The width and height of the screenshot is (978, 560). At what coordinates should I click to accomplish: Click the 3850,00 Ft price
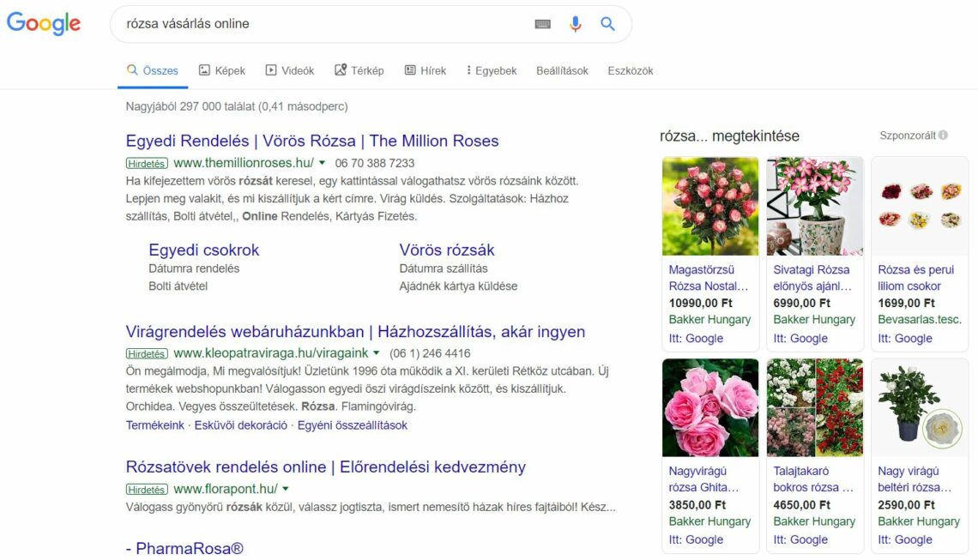click(697, 505)
